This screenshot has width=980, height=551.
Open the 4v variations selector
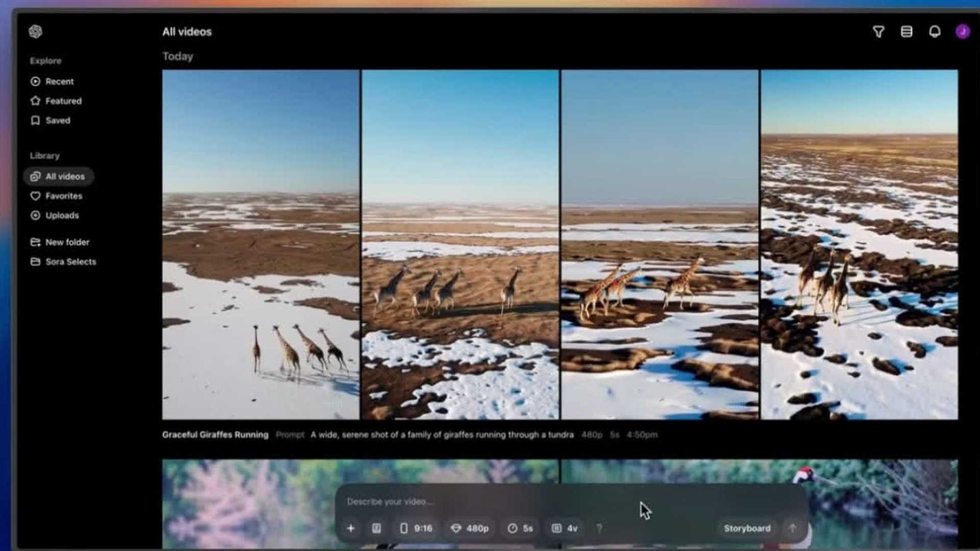[x=566, y=529]
